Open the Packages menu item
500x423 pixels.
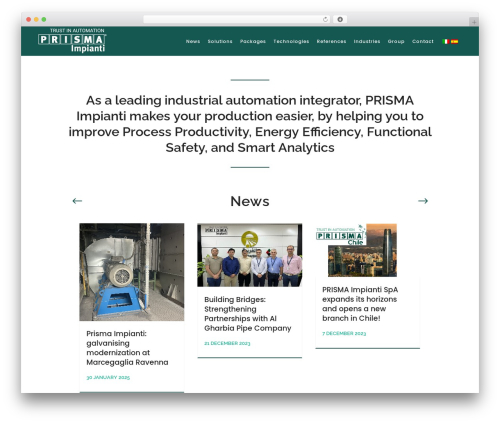253,41
